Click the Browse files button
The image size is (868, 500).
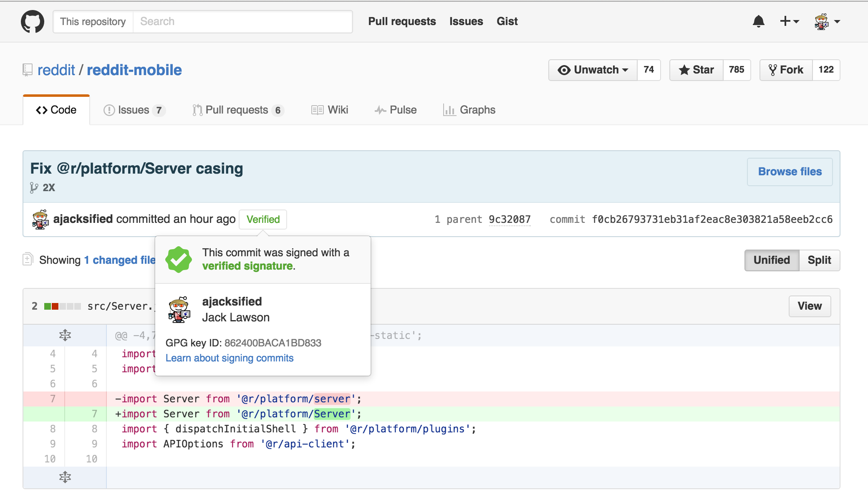coord(790,172)
